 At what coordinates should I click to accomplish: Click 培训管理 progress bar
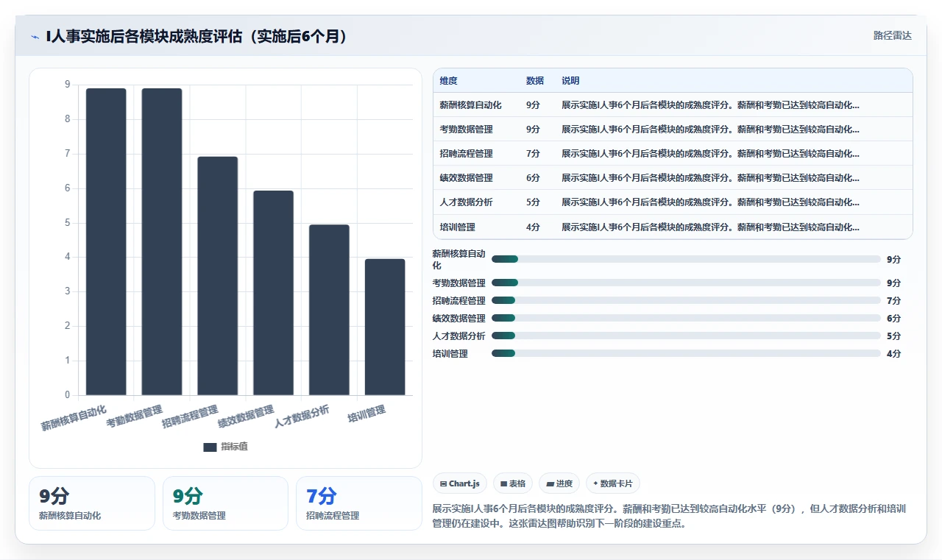686,353
